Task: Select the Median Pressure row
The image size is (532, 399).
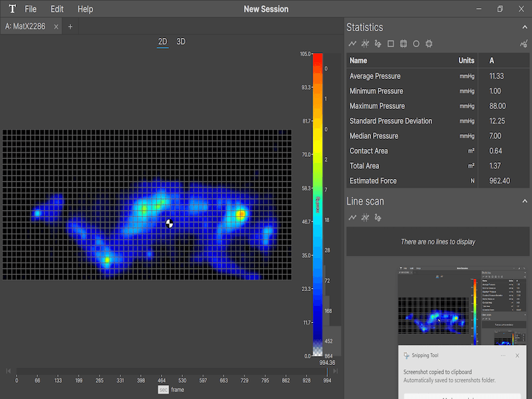Action: [438, 136]
